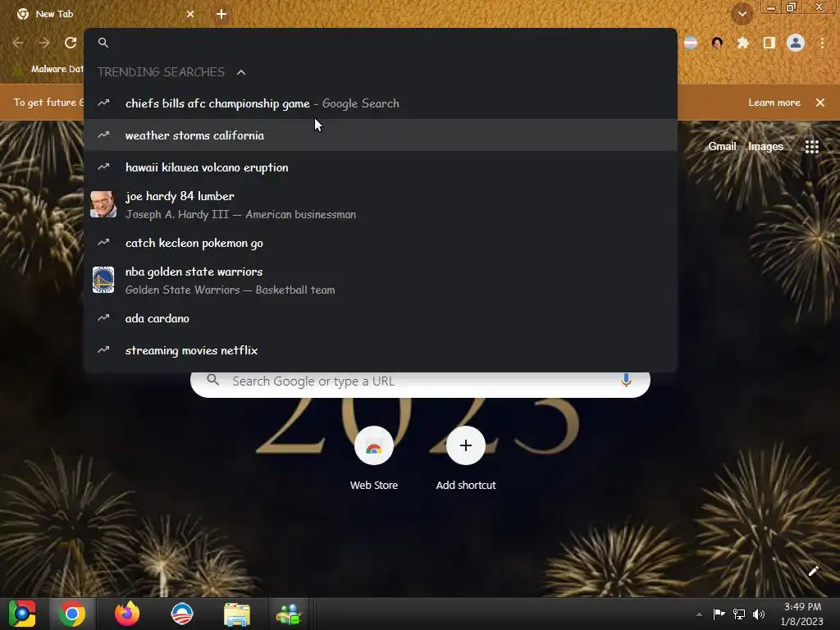Go forward with the forward arrow

(x=44, y=43)
